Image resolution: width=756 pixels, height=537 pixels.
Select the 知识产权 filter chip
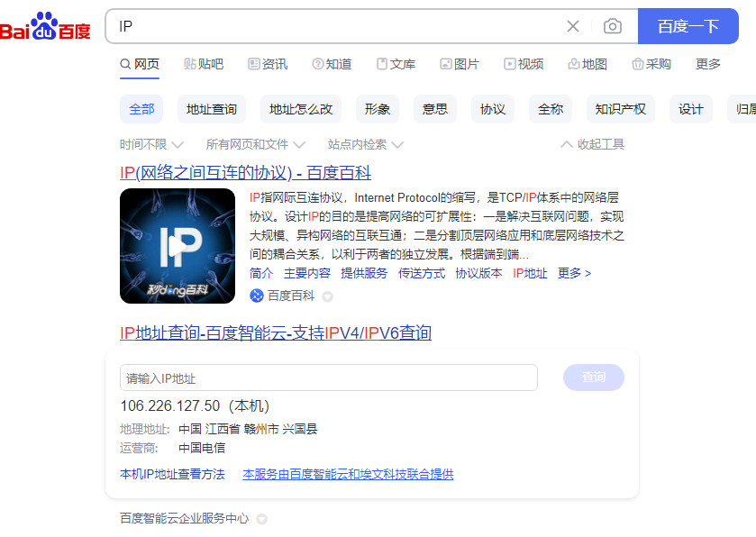click(x=621, y=109)
